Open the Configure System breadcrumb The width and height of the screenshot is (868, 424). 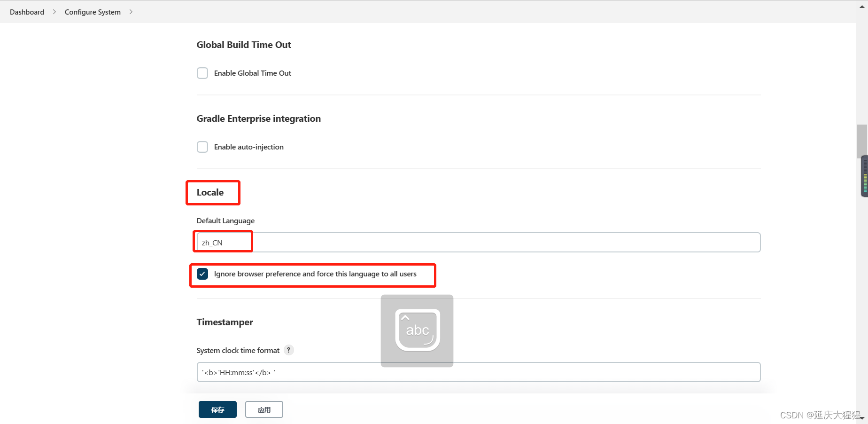coord(93,12)
